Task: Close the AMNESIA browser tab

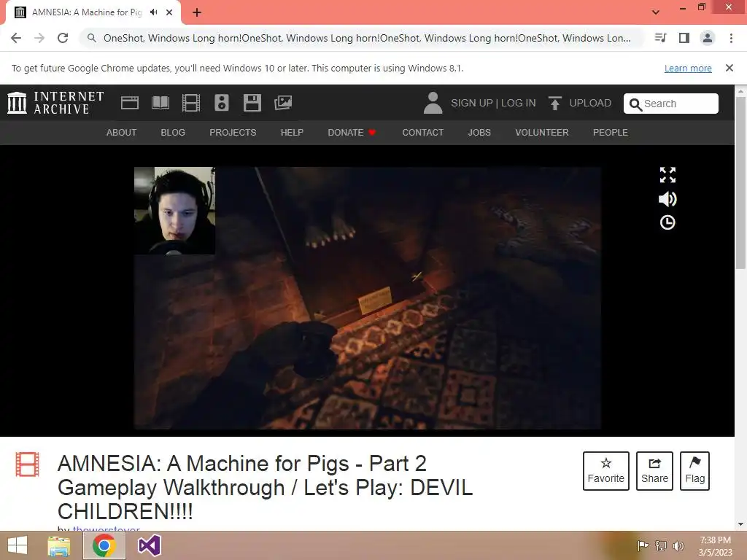Action: pyautogui.click(x=169, y=12)
